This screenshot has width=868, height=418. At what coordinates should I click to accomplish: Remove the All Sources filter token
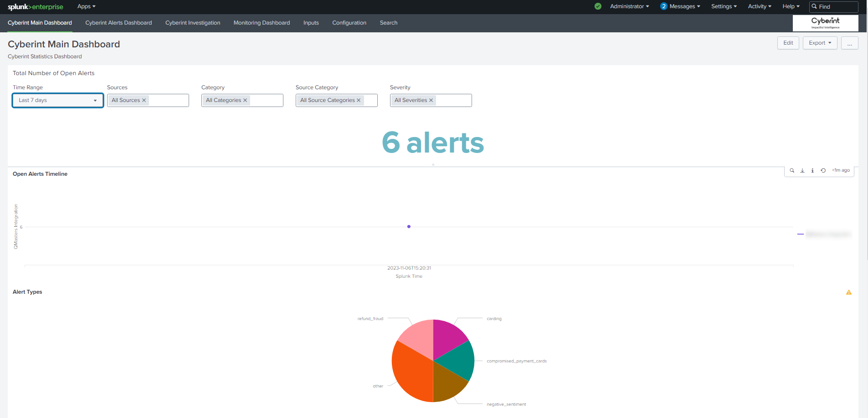pyautogui.click(x=144, y=100)
